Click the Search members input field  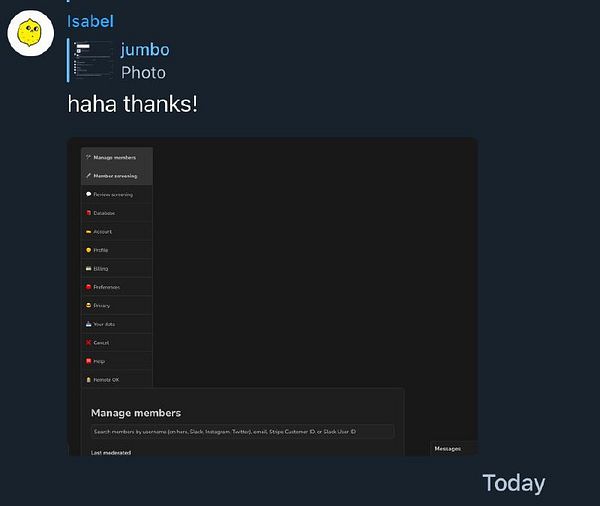[x=243, y=431]
